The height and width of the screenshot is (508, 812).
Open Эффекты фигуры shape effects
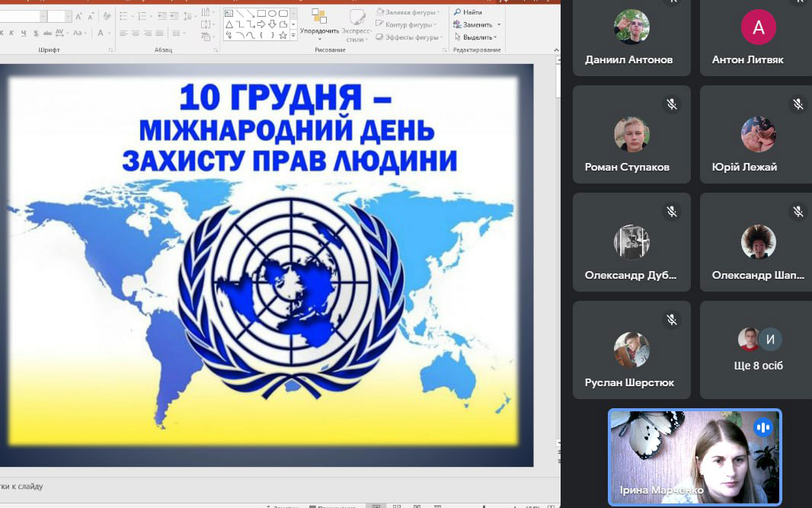(x=410, y=37)
